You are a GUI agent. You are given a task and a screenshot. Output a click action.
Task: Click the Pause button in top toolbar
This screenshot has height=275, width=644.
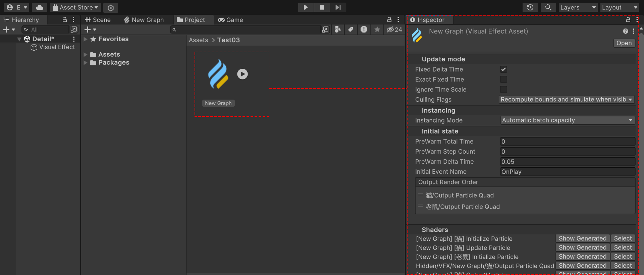click(322, 7)
